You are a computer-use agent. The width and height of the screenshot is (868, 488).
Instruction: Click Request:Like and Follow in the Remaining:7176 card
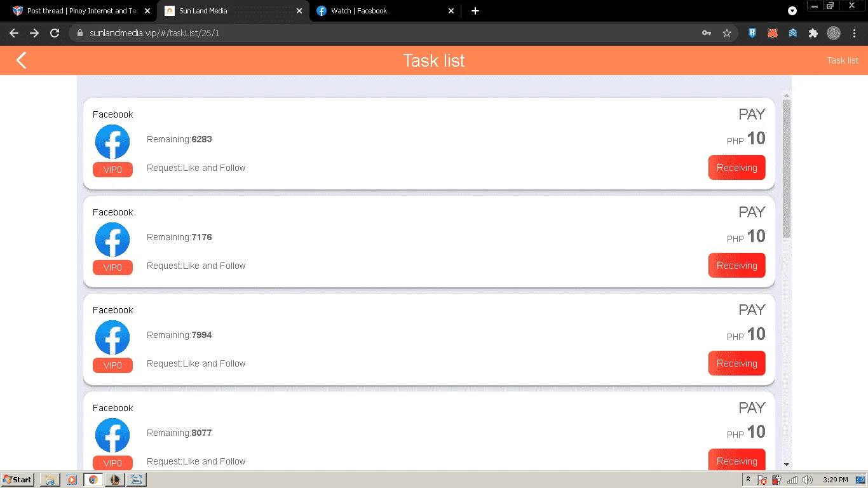[x=196, y=266]
